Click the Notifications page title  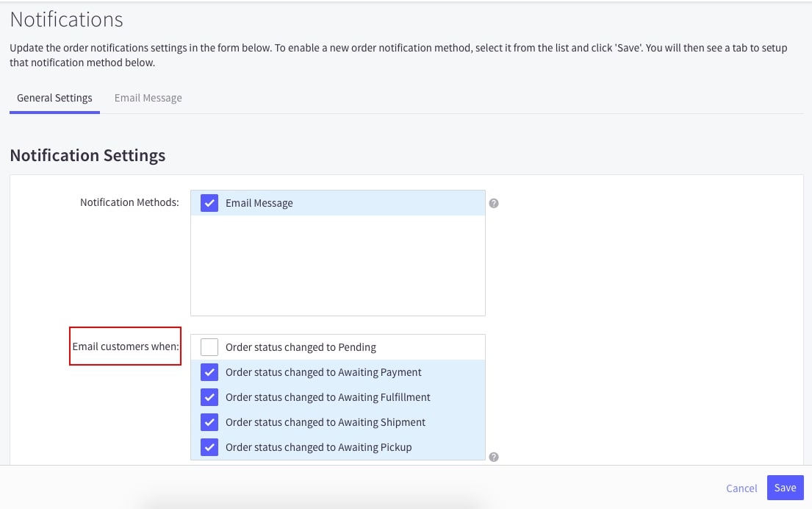(67, 19)
